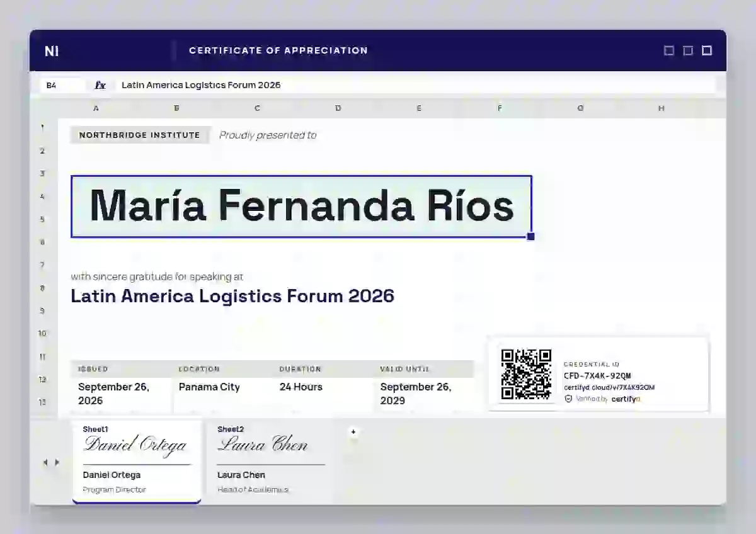Image resolution: width=756 pixels, height=534 pixels.
Task: Click the formula bar text field
Action: pos(415,85)
